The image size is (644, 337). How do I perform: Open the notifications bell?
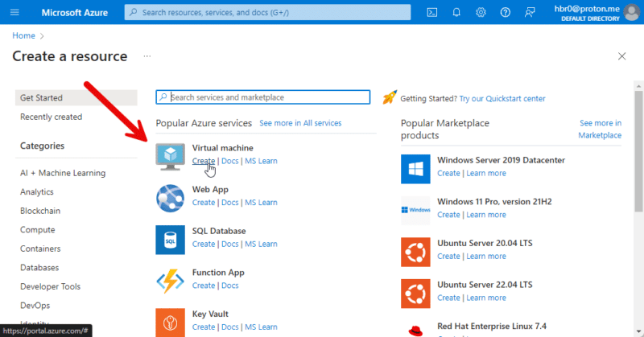click(456, 12)
